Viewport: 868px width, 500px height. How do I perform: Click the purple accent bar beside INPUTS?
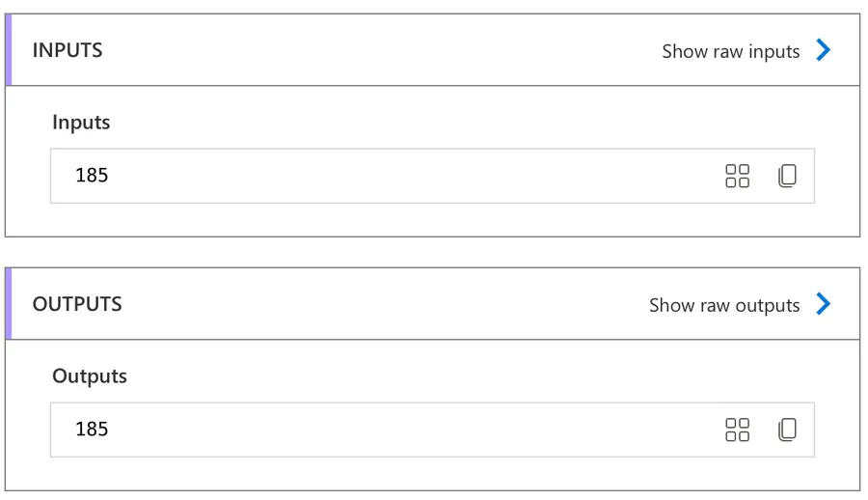point(9,50)
